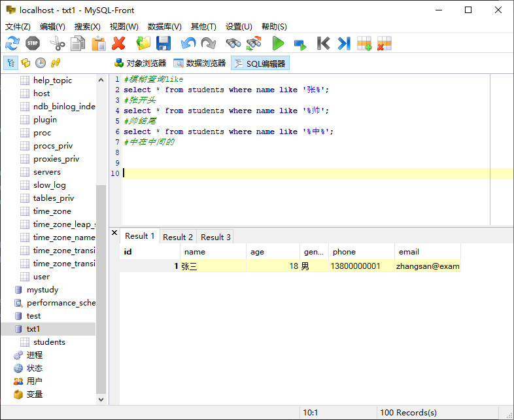This screenshot has width=514, height=420.
Task: Toggle the navigator tree view button
Action: 11,63
